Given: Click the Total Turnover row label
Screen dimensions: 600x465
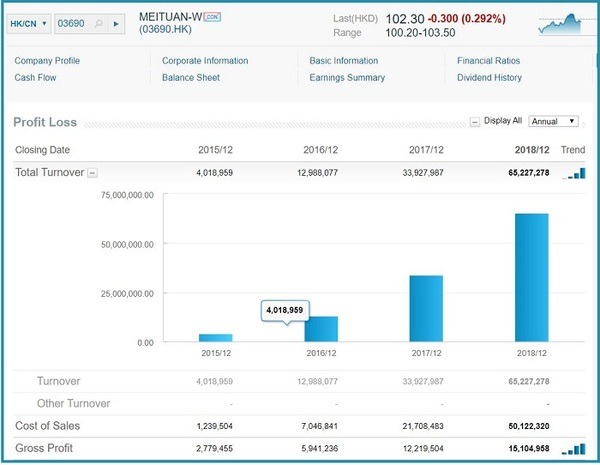Looking at the screenshot, I should pyautogui.click(x=49, y=173).
